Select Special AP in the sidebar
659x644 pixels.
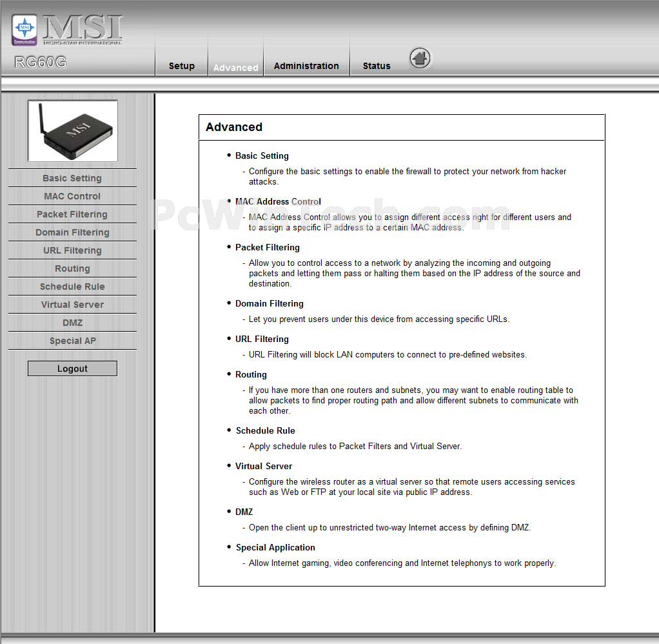[72, 341]
